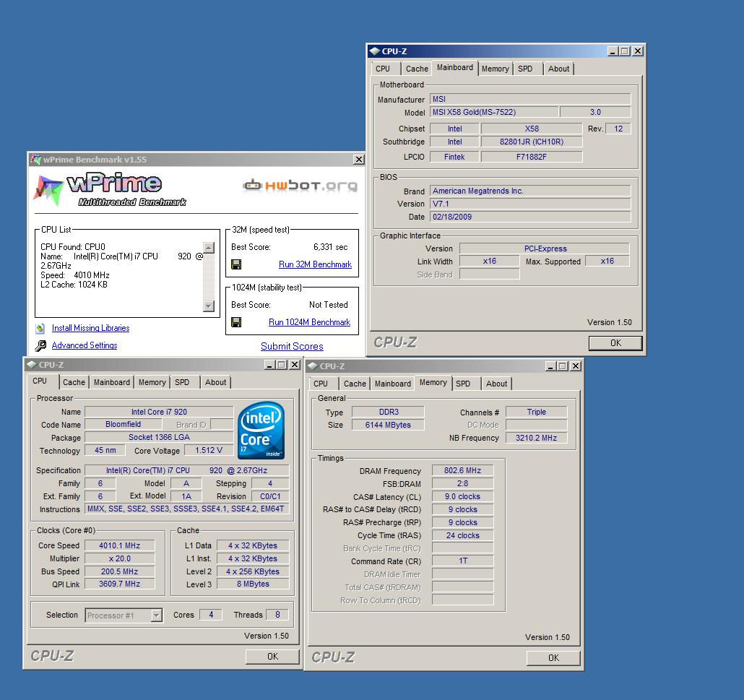Open the Mainboard tab in the Memory window
744x700 pixels.
[x=392, y=384]
